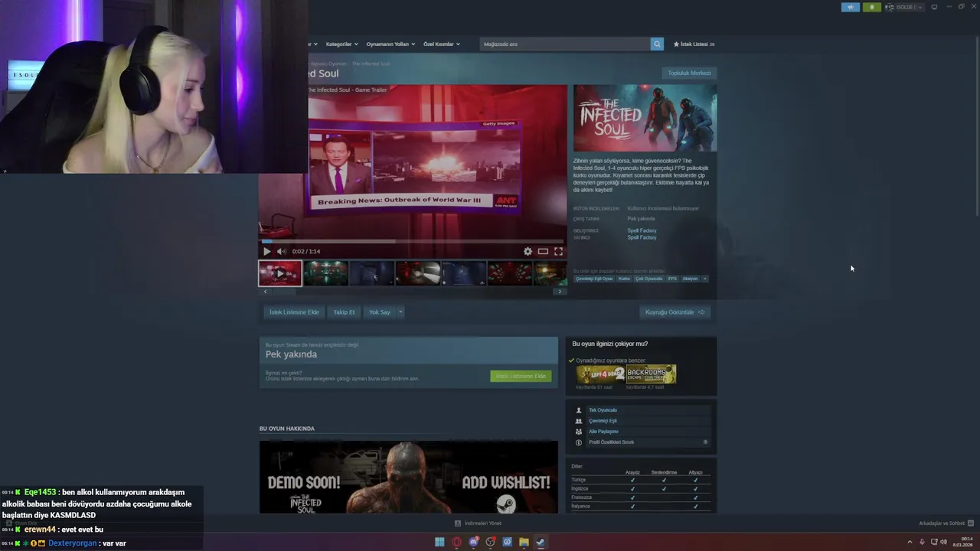Click Takip Et follow button
This screenshot has height=551, width=980.
pos(344,312)
